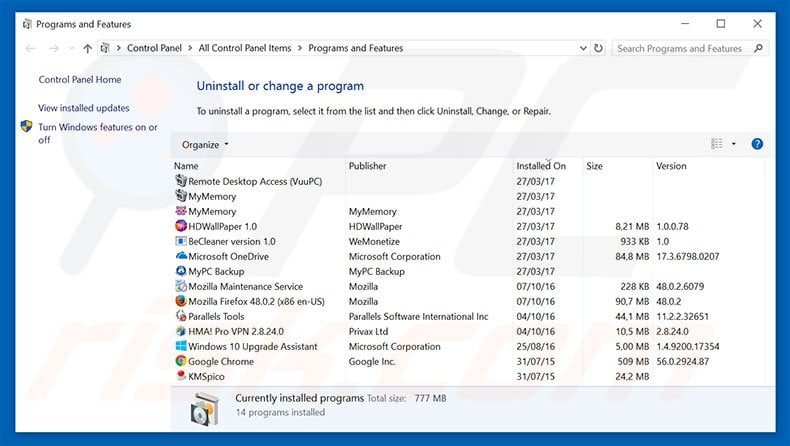Select Windows 10 Upgrade Assistant entry
Image resolution: width=790 pixels, height=446 pixels.
(252, 346)
